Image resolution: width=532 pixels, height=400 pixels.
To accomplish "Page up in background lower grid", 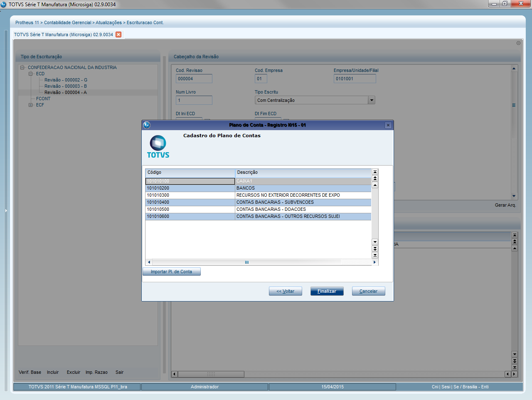I will pyautogui.click(x=515, y=242).
